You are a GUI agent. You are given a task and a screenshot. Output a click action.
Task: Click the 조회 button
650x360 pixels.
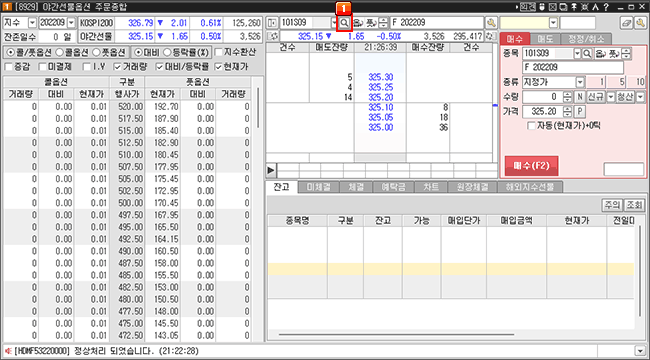click(x=634, y=205)
